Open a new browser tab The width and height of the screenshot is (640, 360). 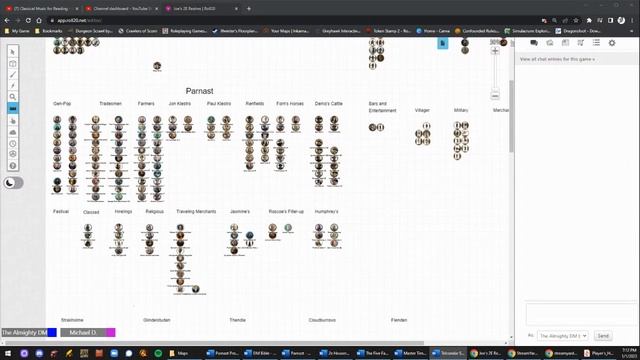(249, 8)
